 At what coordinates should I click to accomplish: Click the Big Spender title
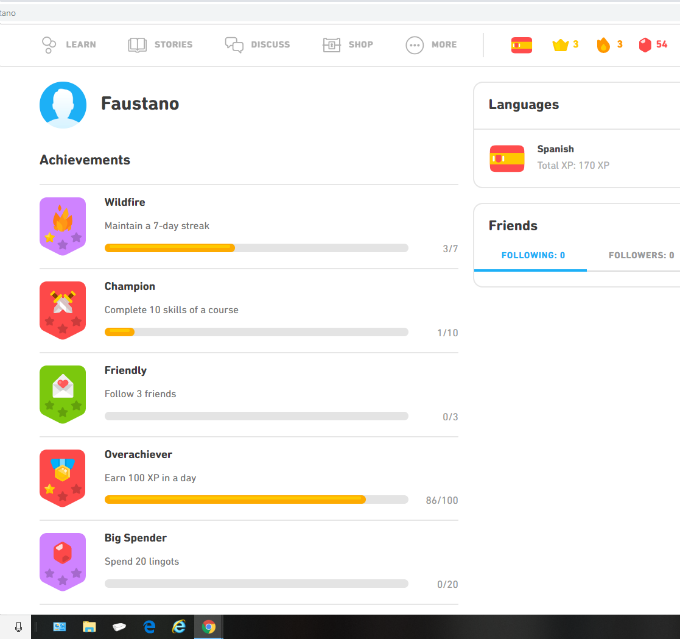point(135,538)
